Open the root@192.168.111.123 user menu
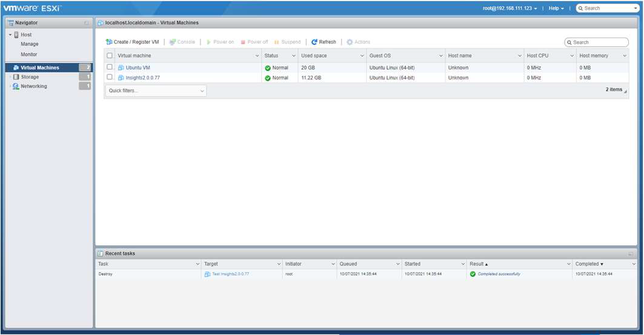The image size is (644, 335). 510,8
